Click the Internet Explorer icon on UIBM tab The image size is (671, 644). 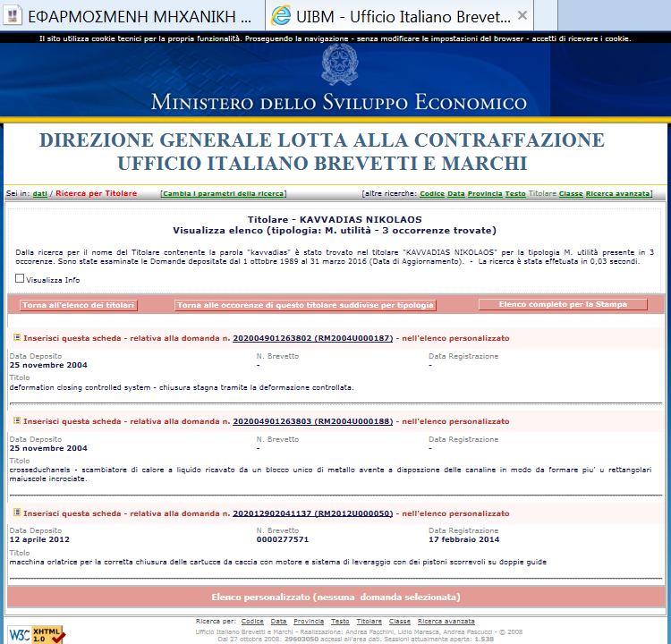(281, 16)
